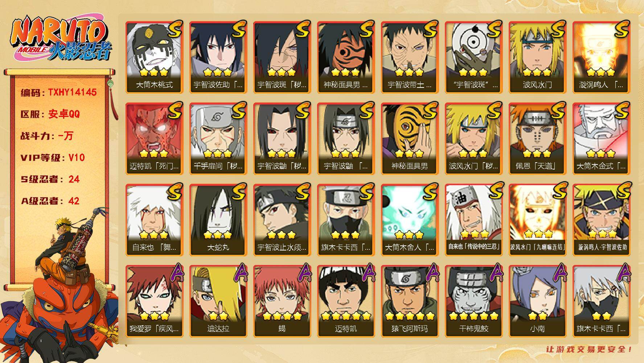This screenshot has width=644, height=363.
Task: Open the 蝎 ninja card
Action: 282,301
